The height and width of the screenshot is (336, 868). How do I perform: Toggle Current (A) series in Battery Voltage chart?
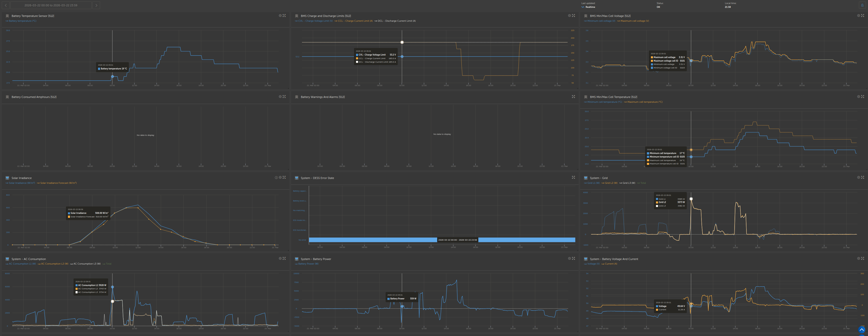(611, 264)
